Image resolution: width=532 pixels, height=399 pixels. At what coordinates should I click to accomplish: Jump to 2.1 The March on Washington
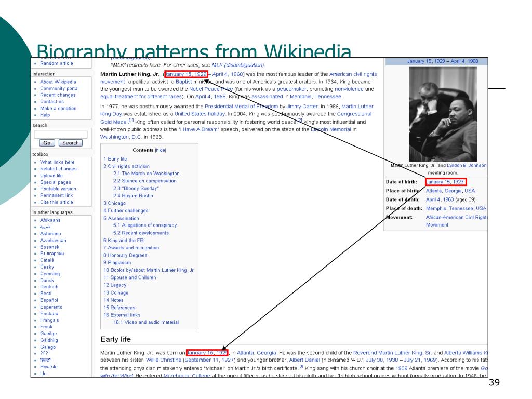pos(146,174)
